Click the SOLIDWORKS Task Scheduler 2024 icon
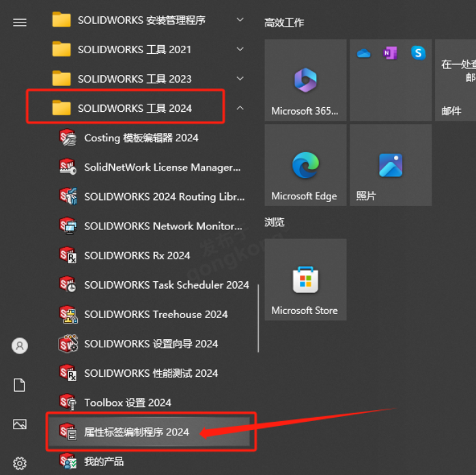Image resolution: width=476 pixels, height=475 pixels. point(68,285)
